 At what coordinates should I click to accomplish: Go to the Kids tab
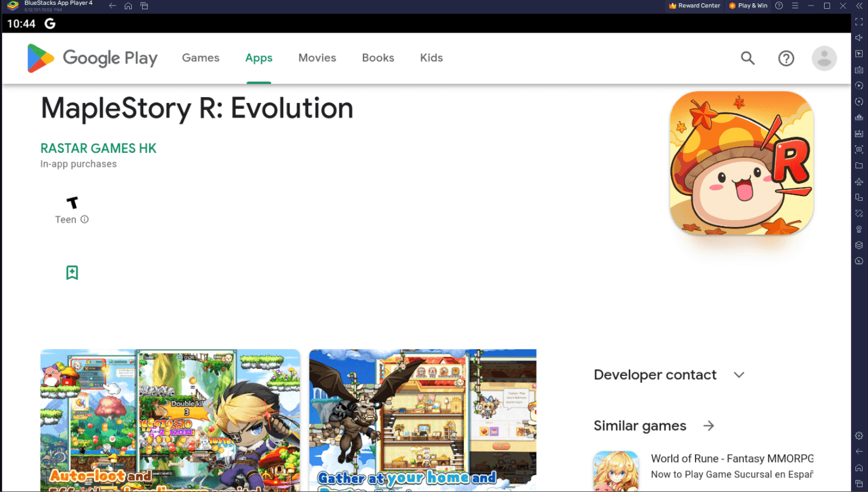[431, 57]
